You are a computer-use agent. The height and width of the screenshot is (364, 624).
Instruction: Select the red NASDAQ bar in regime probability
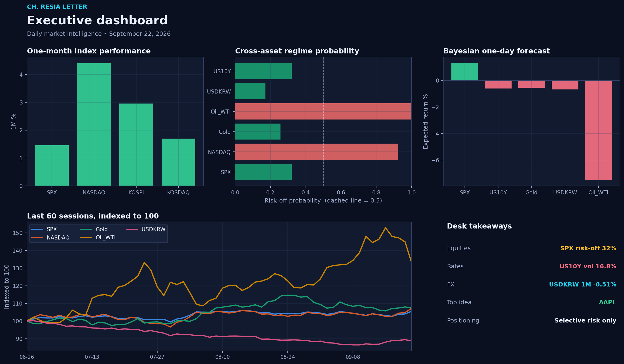point(317,152)
